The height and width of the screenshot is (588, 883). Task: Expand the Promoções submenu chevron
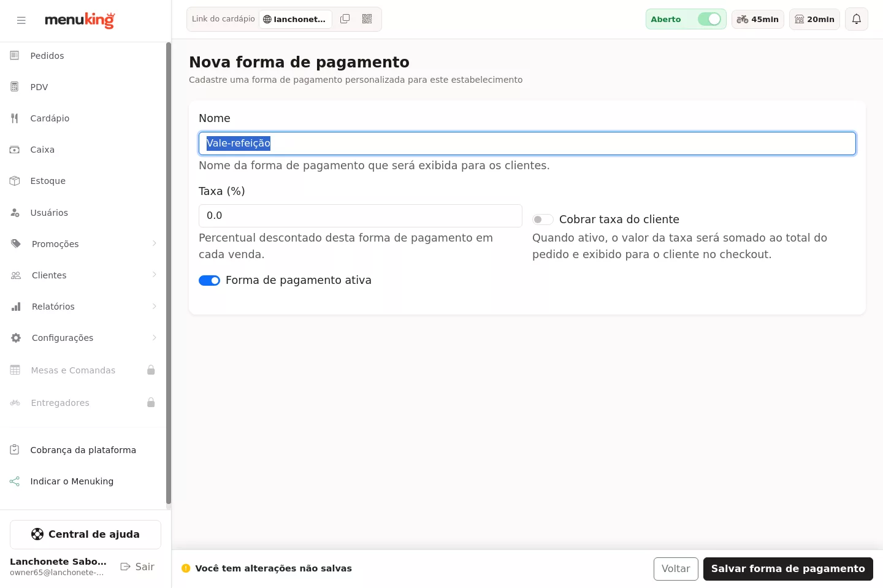(155, 243)
